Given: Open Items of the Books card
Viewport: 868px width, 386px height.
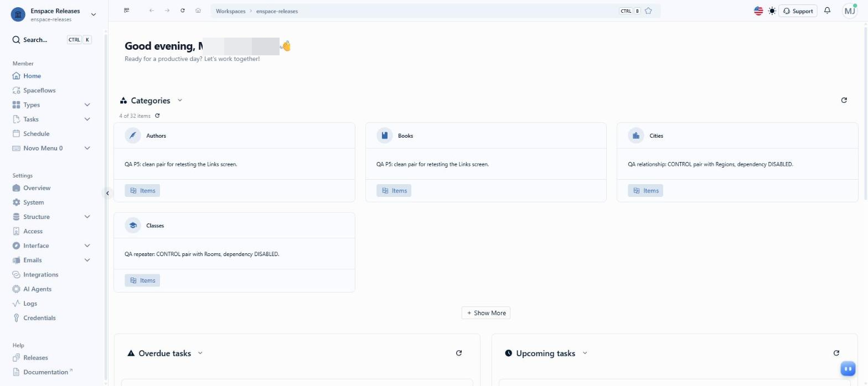Looking at the screenshot, I should point(394,190).
